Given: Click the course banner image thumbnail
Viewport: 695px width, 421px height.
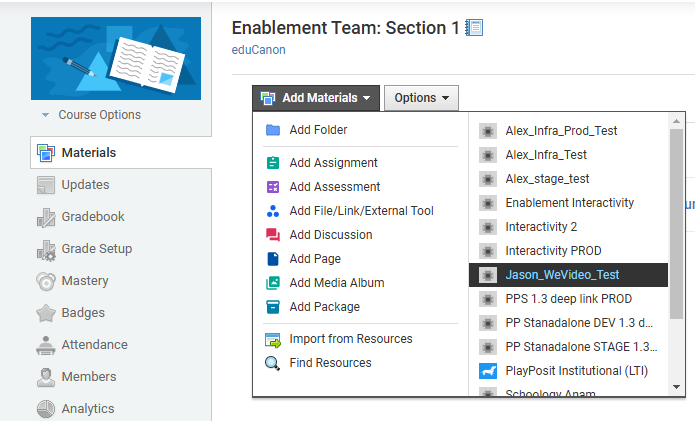Looking at the screenshot, I should pyautogui.click(x=116, y=58).
